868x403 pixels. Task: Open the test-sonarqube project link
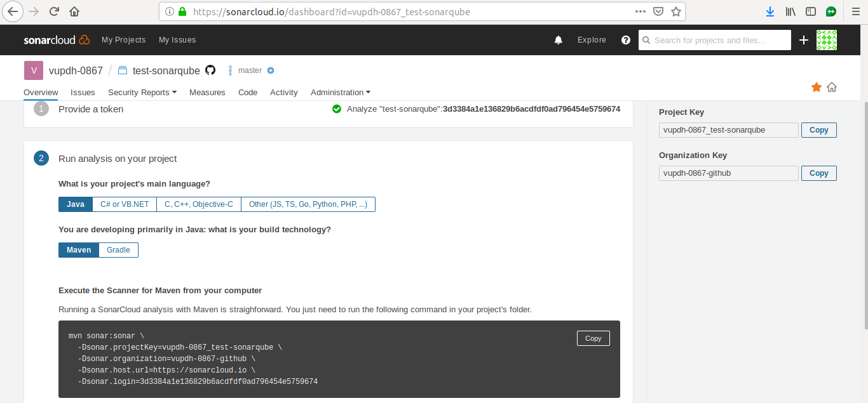pyautogui.click(x=166, y=70)
